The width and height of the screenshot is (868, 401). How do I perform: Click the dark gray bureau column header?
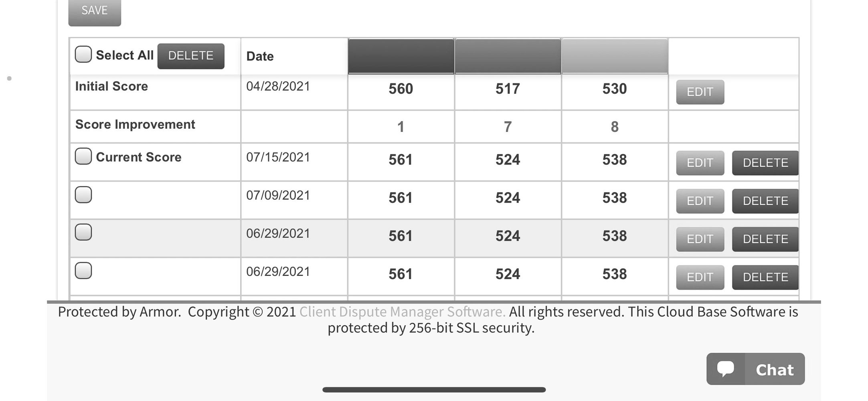point(401,56)
